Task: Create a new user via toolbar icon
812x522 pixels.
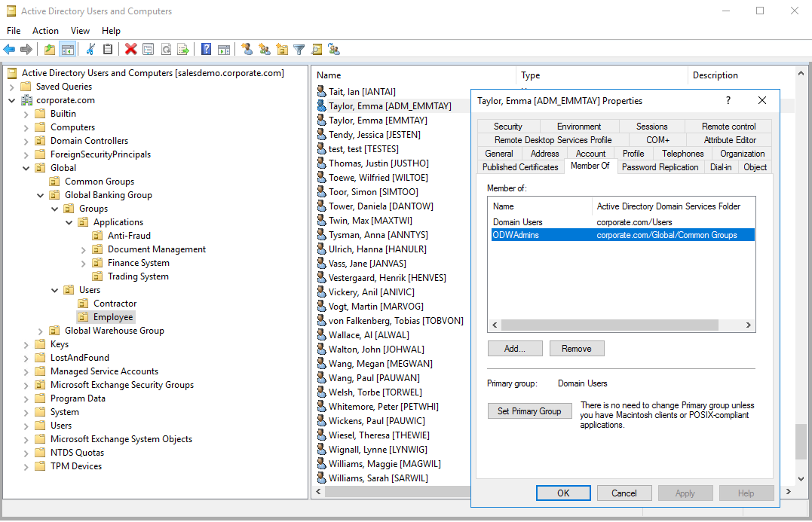Action: [247, 50]
